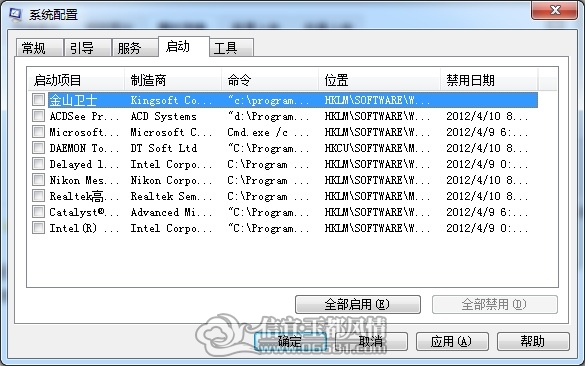Click the 全部禁用(D) button
This screenshot has height=366, width=585.
point(495,304)
